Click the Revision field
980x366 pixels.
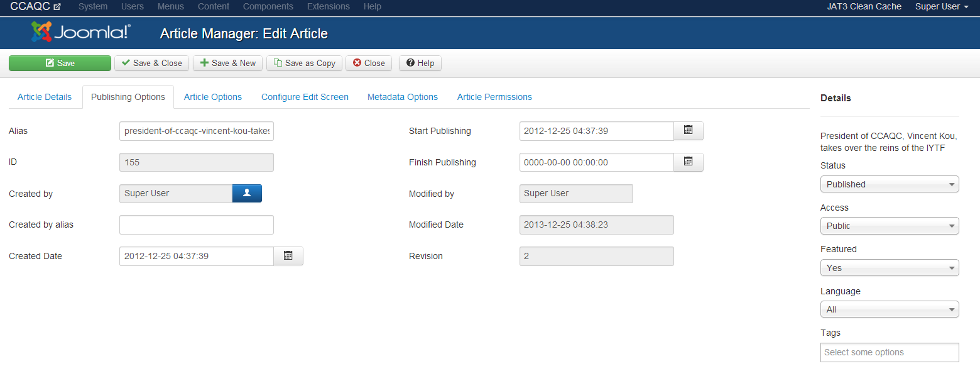pyautogui.click(x=597, y=256)
